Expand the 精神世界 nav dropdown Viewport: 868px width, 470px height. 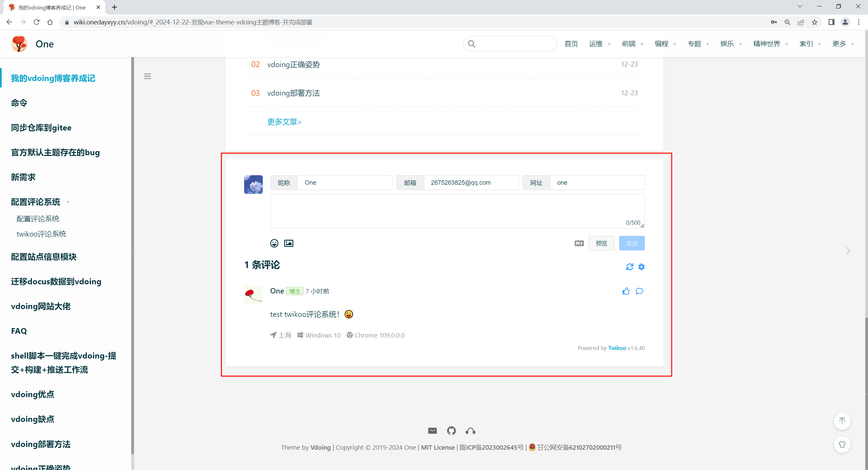(x=770, y=44)
